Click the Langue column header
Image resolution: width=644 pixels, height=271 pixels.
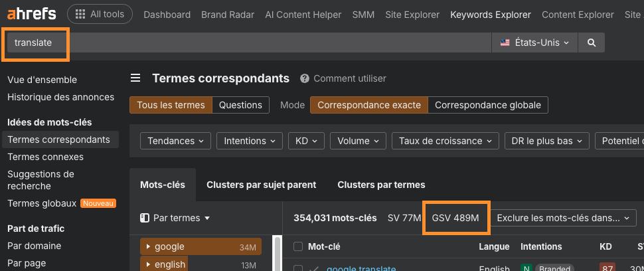494,246
